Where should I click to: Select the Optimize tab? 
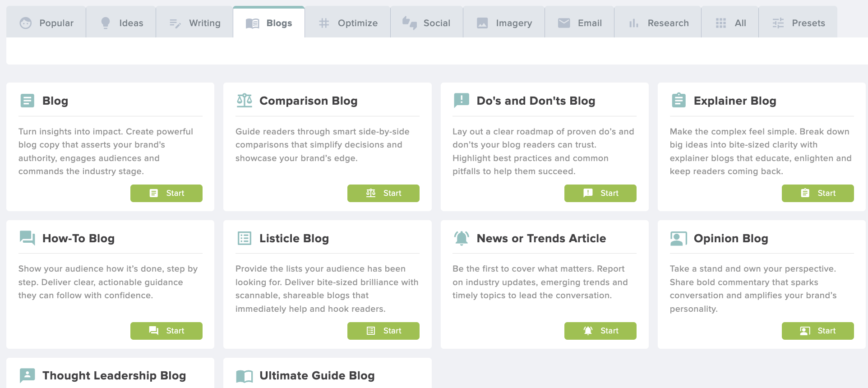tap(347, 22)
